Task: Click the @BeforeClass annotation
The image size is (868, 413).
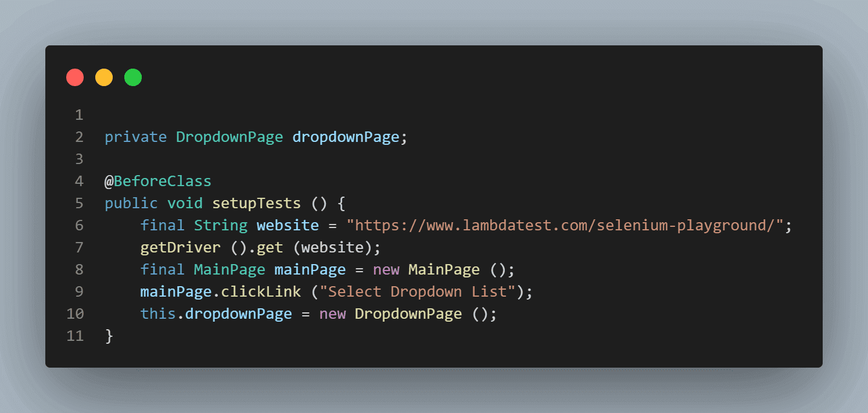Action: tap(158, 181)
